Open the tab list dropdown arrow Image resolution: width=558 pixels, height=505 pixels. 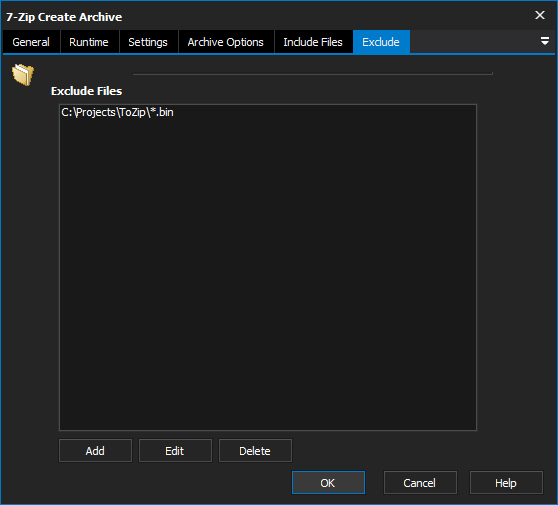click(544, 41)
